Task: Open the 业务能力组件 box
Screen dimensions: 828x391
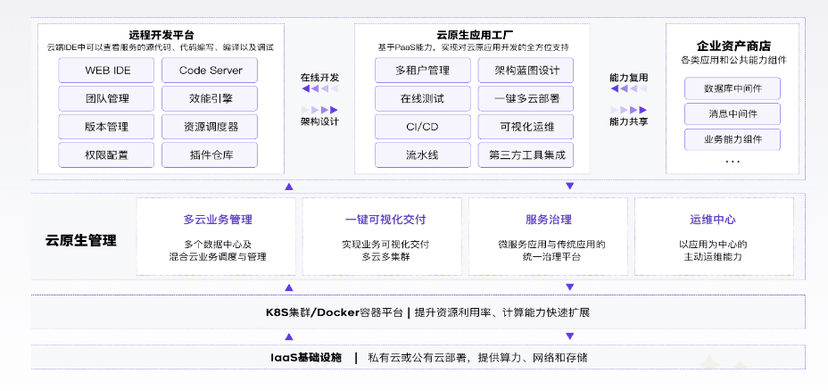Action: pyautogui.click(x=732, y=140)
